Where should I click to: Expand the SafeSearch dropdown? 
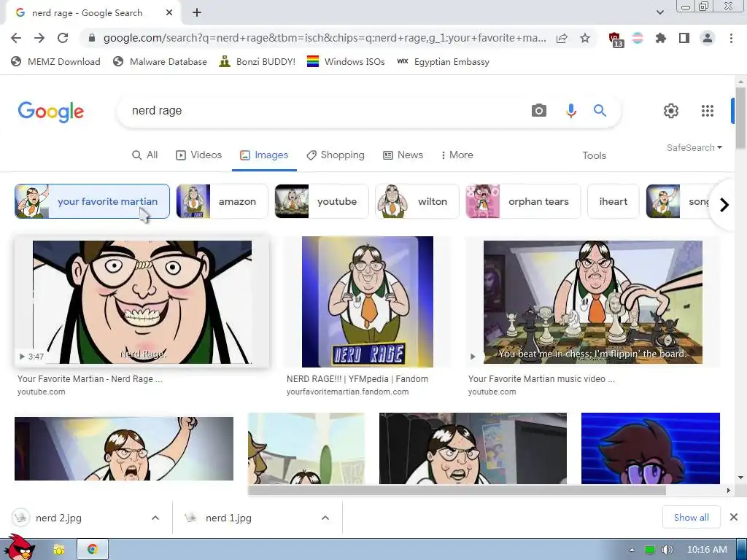pyautogui.click(x=694, y=147)
